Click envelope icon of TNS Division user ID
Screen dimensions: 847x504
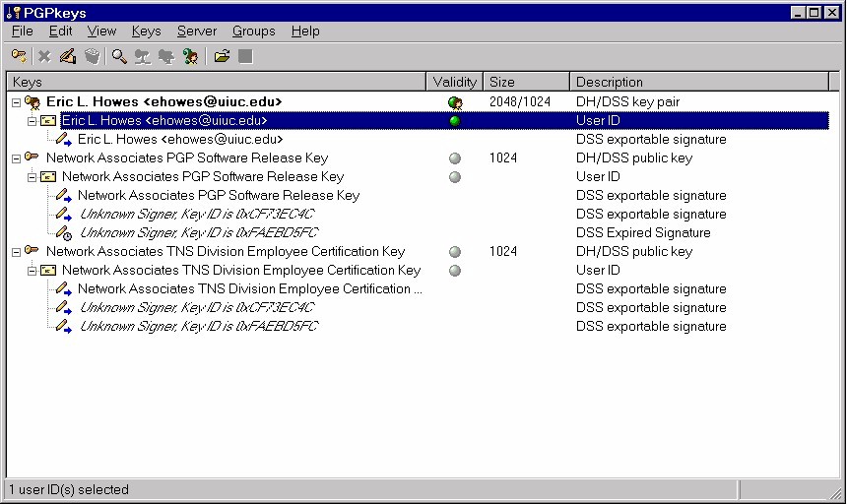click(x=48, y=271)
